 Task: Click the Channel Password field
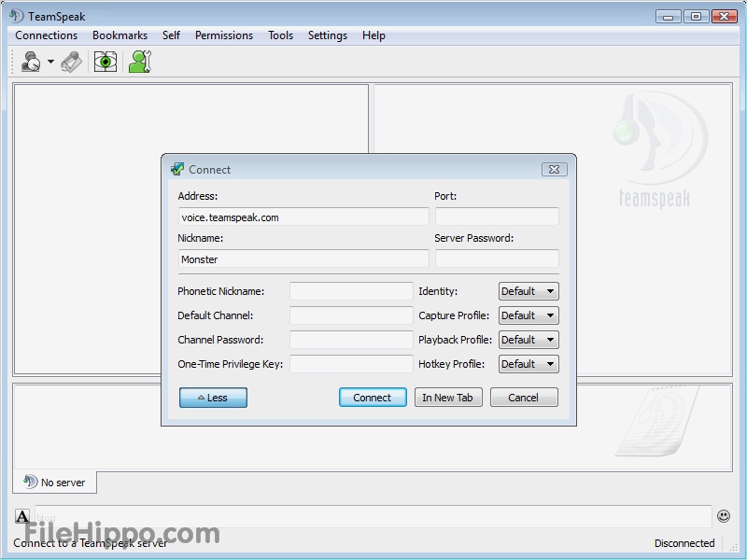point(351,340)
